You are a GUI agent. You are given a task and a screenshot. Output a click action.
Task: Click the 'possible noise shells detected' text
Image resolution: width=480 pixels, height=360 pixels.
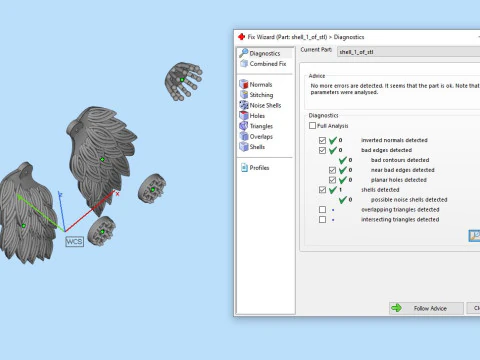409,200
